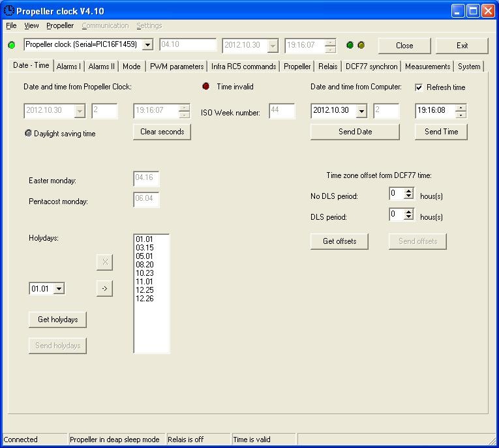This screenshot has height=448, width=499.
Task: Increment the computer time spinner up arrow
Action: 461,108
